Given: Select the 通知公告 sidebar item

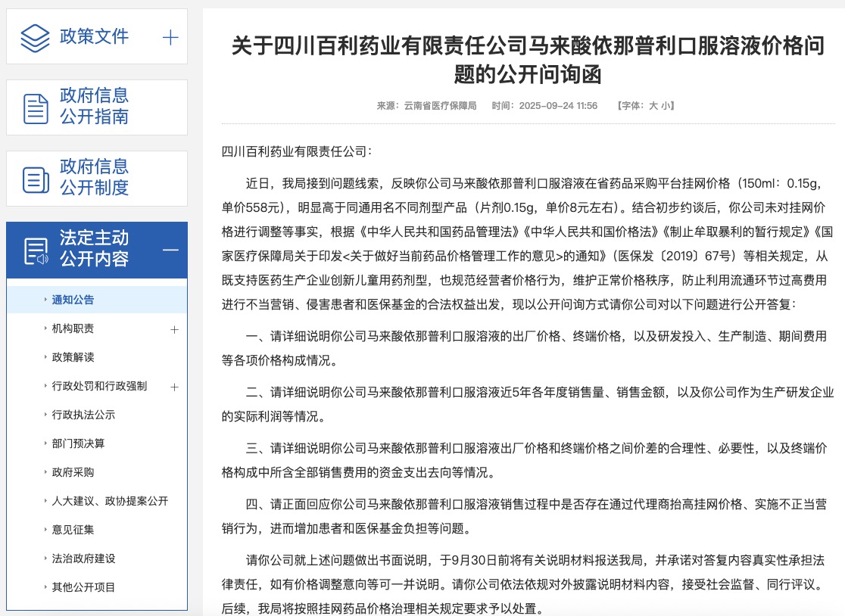Looking at the screenshot, I should [x=73, y=300].
